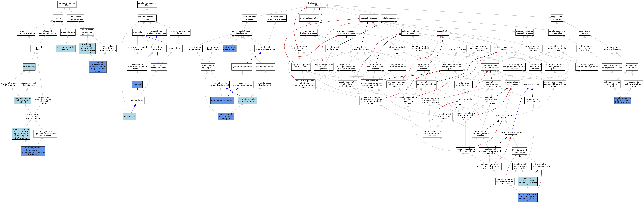Select cellular response to leukemia inhibitory factor

pos(623,100)
